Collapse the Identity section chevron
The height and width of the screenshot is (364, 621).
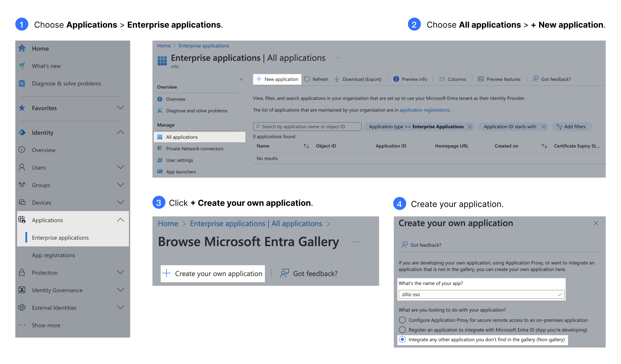point(120,133)
